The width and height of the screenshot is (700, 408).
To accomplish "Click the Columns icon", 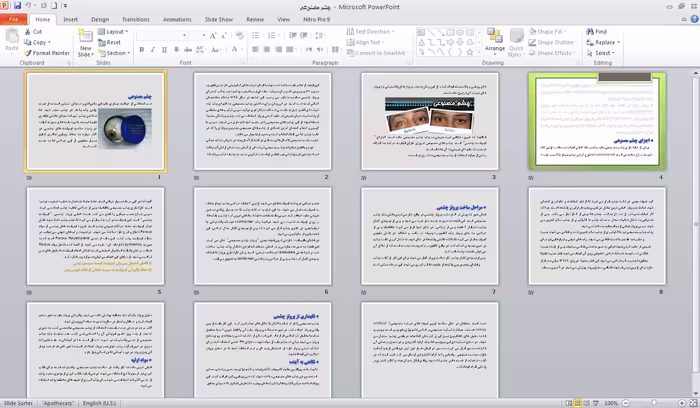I will [336, 50].
